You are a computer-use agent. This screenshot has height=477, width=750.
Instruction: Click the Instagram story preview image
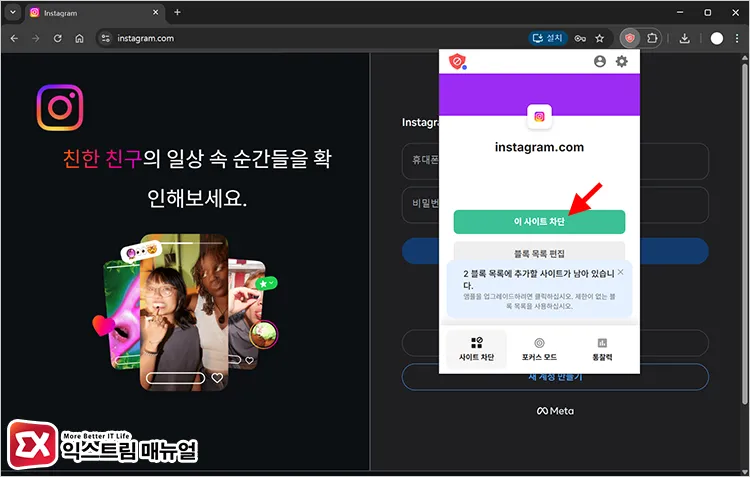point(184,311)
